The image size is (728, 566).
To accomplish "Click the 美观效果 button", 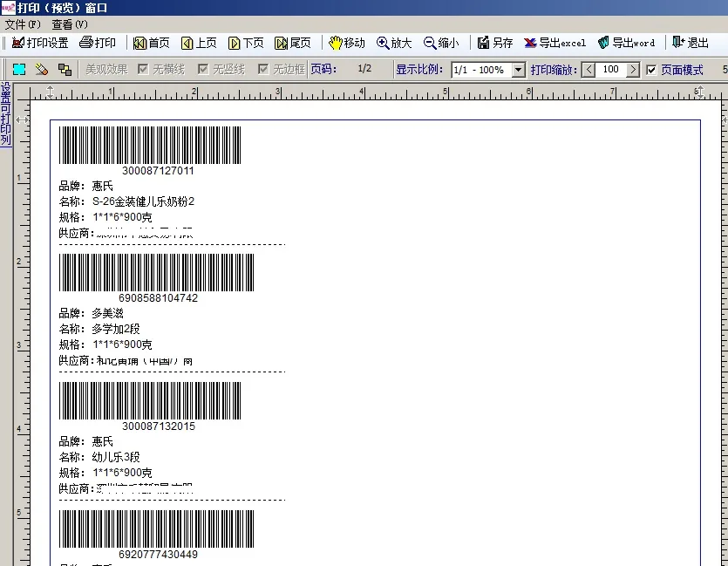I will (x=106, y=69).
